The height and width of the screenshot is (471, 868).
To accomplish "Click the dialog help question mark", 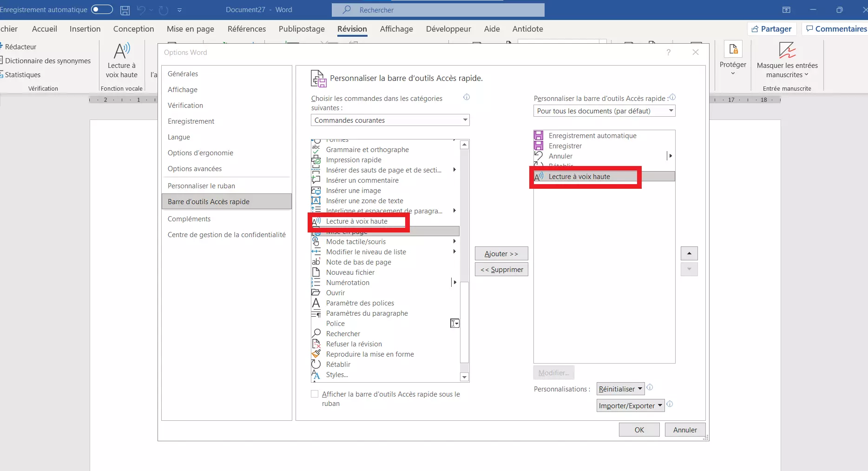I will (x=668, y=53).
